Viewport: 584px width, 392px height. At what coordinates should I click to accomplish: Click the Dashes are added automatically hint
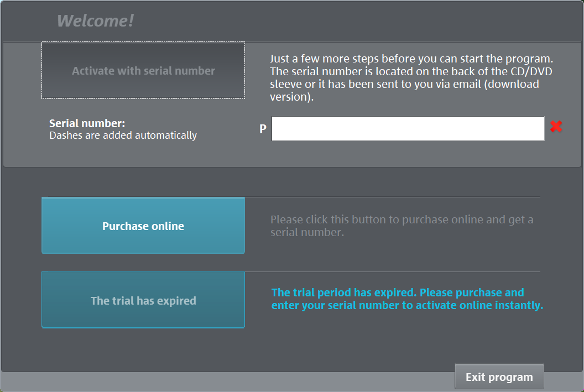123,135
